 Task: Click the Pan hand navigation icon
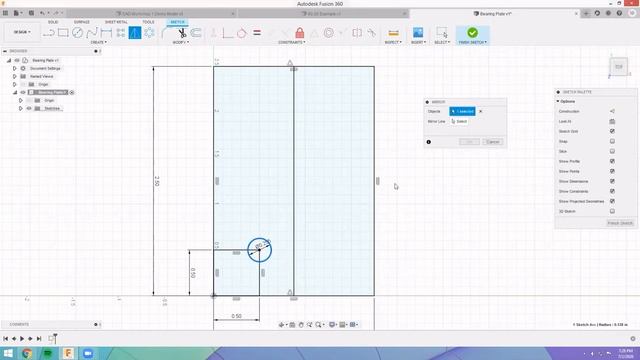click(x=301, y=325)
